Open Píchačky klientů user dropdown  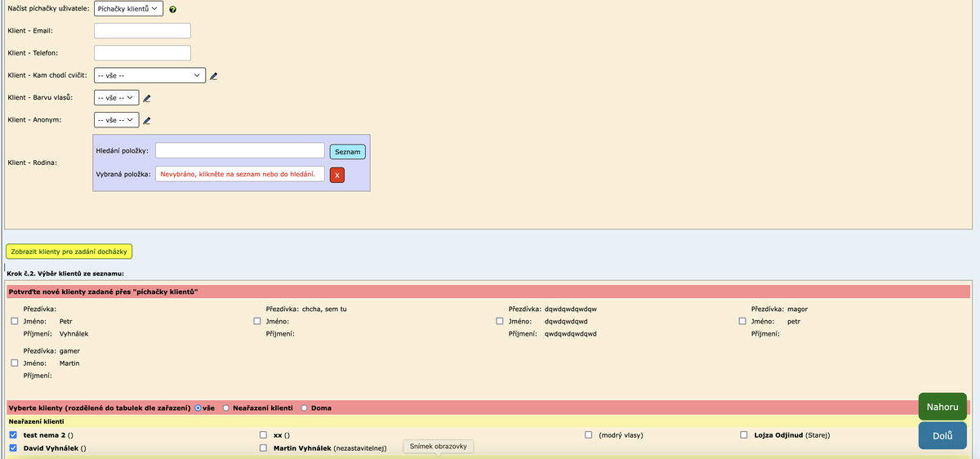(128, 9)
